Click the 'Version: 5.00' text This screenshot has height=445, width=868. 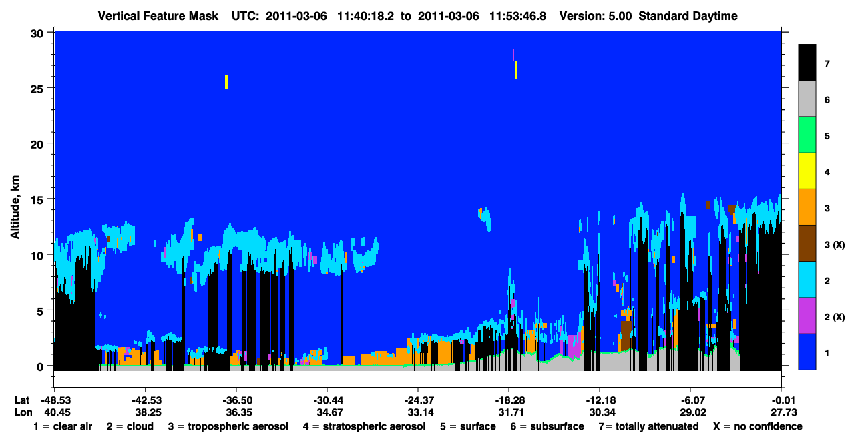pos(595,16)
